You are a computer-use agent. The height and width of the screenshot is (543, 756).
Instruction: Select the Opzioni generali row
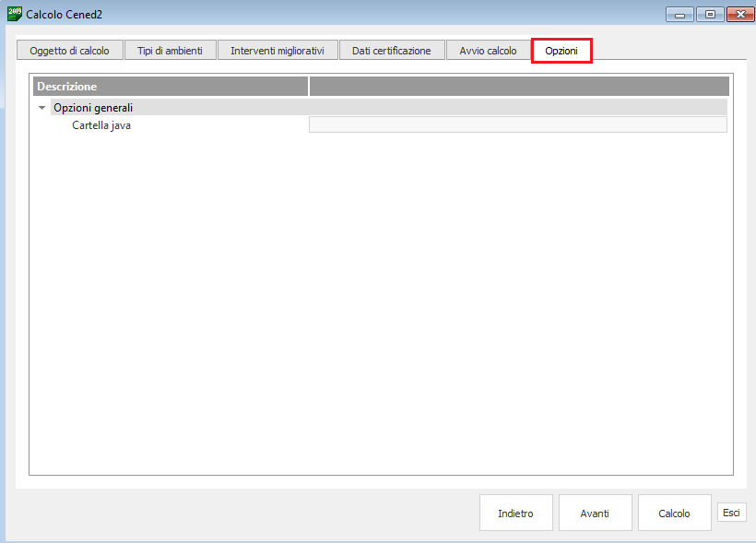tap(93, 108)
